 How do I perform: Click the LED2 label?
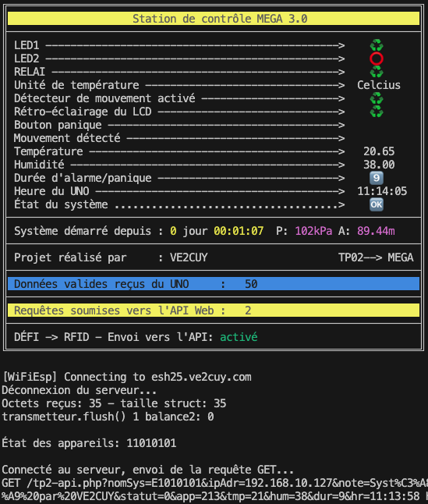pyautogui.click(x=27, y=59)
